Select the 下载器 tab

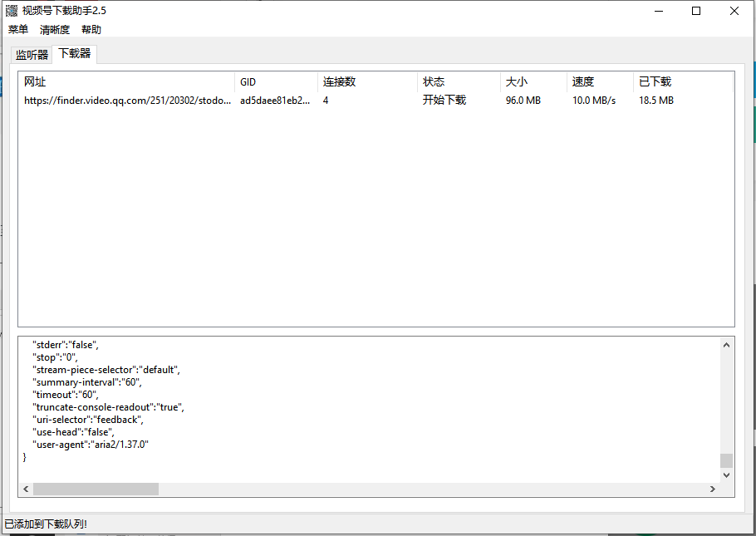click(75, 53)
